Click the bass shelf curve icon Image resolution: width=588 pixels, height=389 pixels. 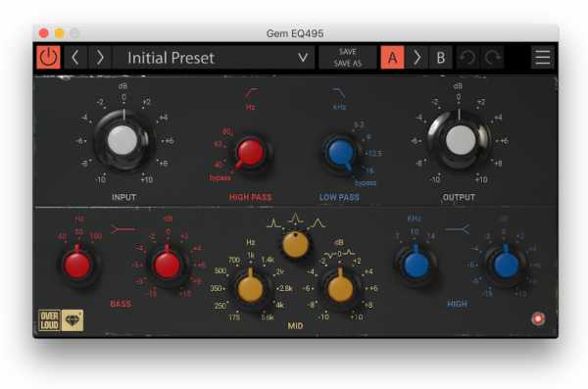point(123,228)
